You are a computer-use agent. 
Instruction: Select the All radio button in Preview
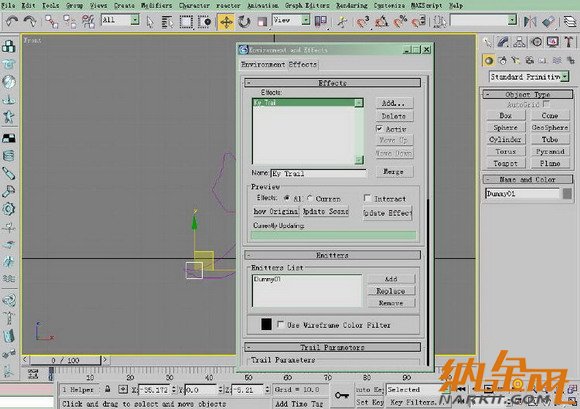click(x=287, y=198)
